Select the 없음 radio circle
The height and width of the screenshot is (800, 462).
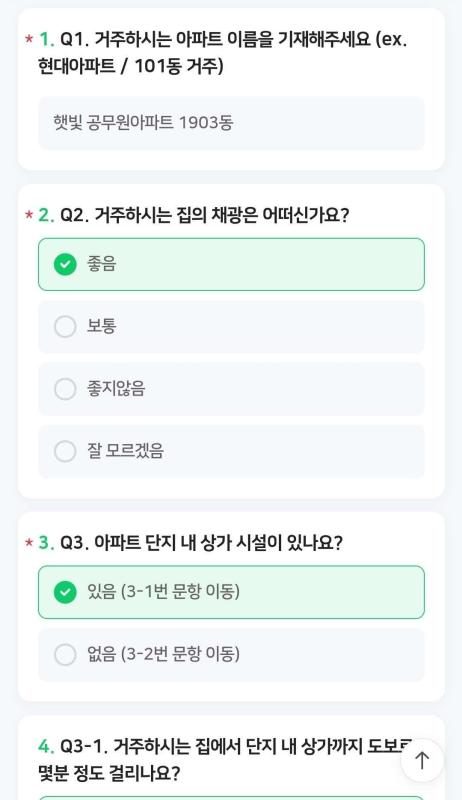[65, 655]
